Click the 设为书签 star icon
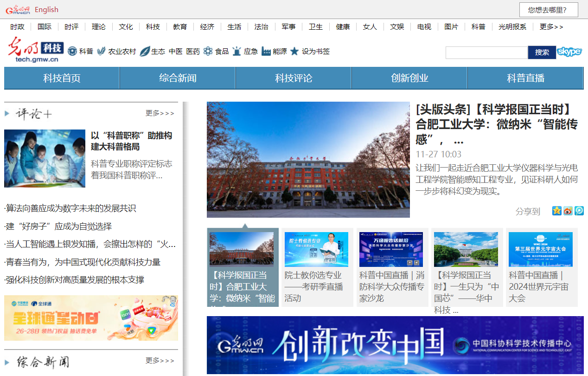Screen dimensions: 588x376 [294, 51]
